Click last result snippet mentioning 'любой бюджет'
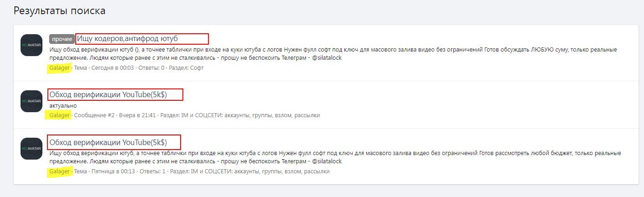This screenshot has height=197, width=644. click(335, 157)
